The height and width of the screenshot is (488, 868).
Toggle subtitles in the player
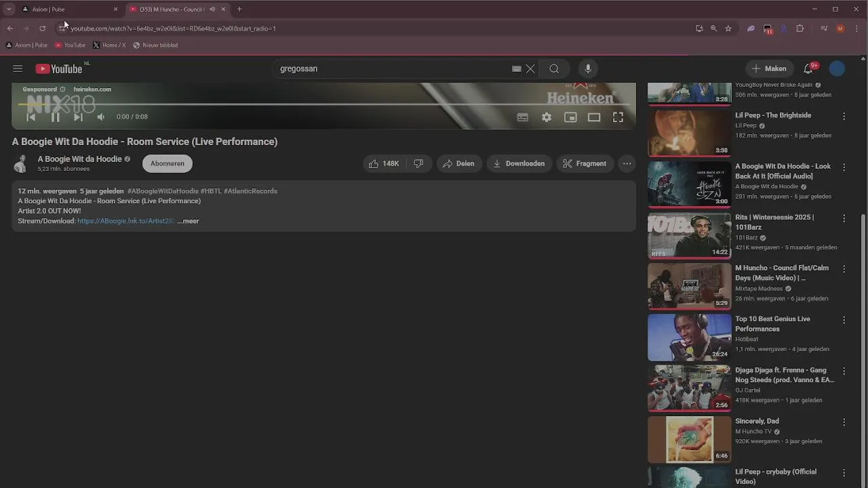point(523,117)
